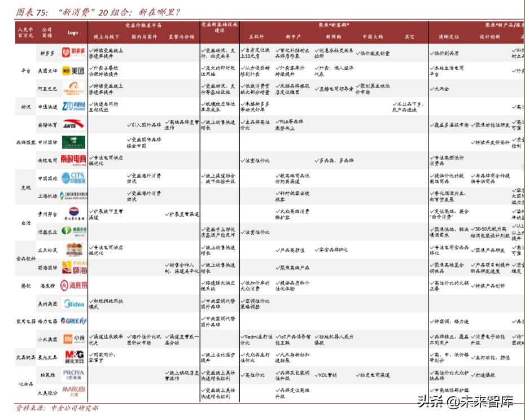
Task: Select the ANTA logo for 安踏体育
Action: 73,123
